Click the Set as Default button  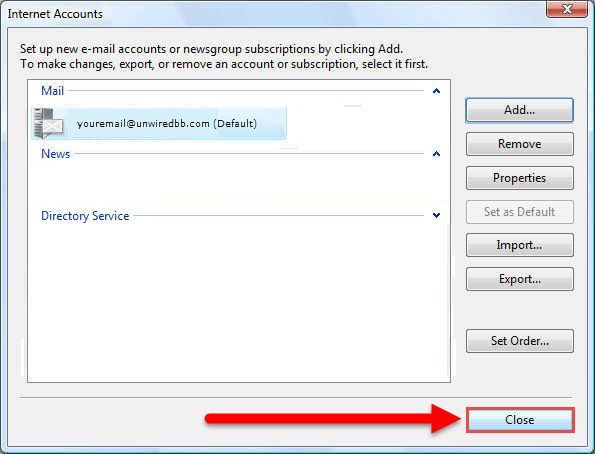519,212
